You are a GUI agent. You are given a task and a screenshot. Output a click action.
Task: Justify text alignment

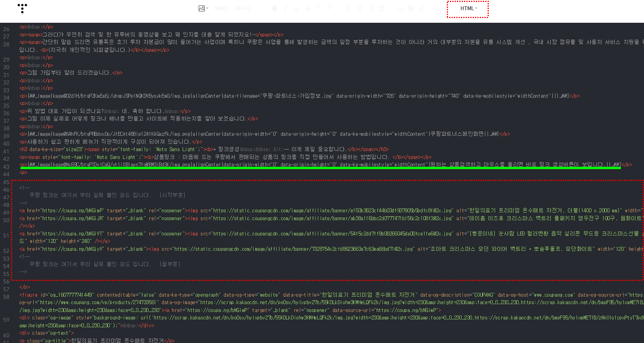(x=382, y=8)
